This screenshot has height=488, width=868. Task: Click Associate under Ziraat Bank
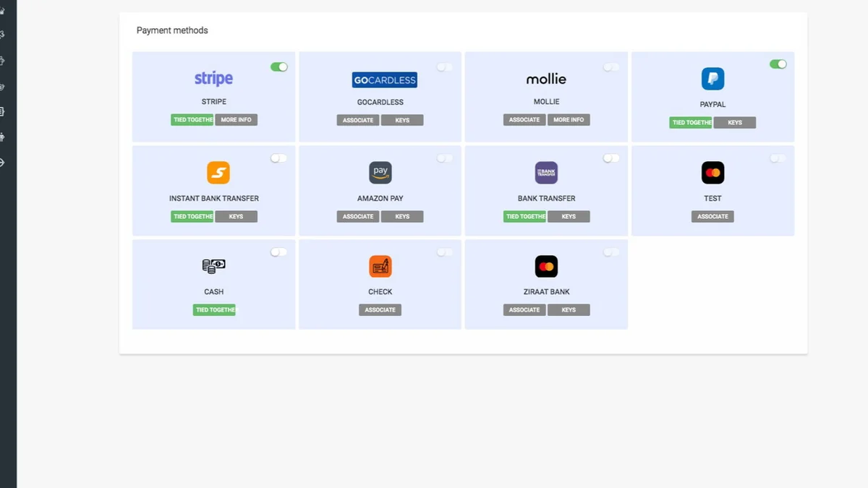pos(524,310)
